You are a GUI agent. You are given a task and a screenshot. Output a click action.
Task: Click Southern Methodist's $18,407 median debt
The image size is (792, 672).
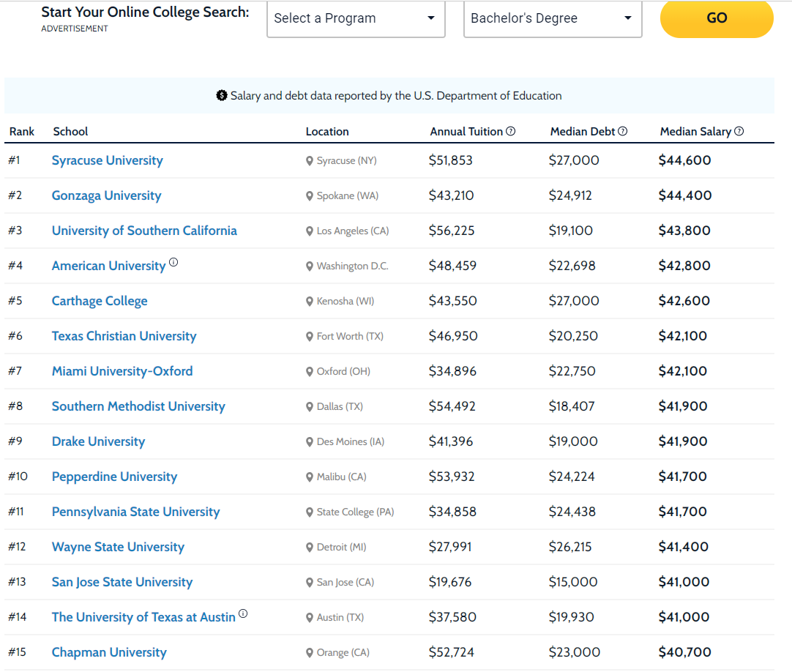(572, 406)
